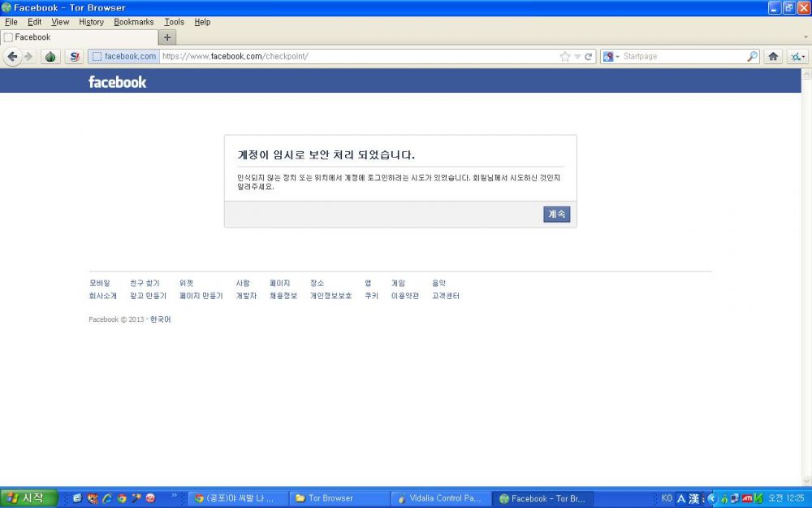Open the toolbar add-on dropdown at far right
The width and height of the screenshot is (812, 508).
click(x=798, y=57)
